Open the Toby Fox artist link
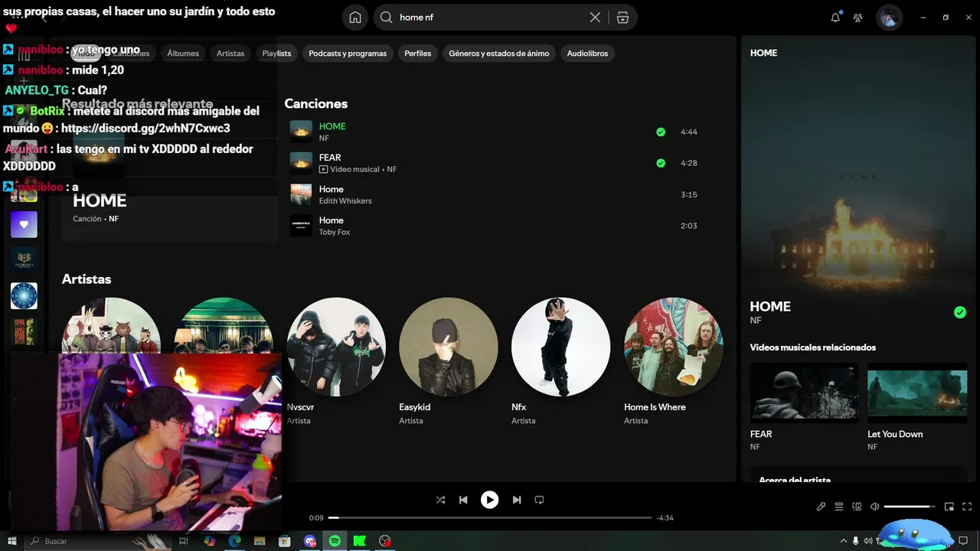The height and width of the screenshot is (551, 980). (x=335, y=233)
